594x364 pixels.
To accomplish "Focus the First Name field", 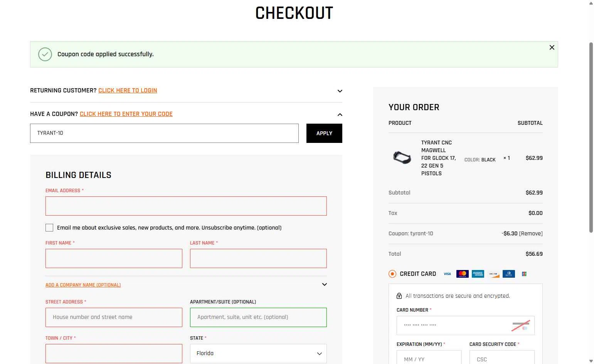I will click(x=114, y=258).
